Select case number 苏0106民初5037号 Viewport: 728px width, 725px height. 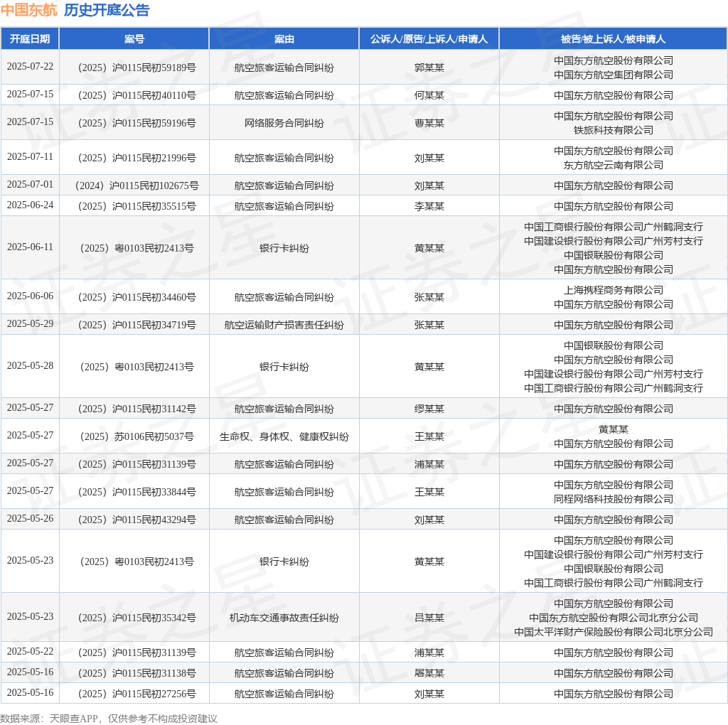coord(136,436)
